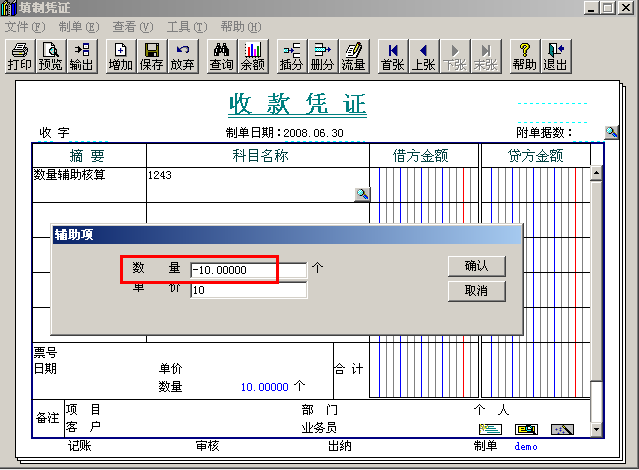This screenshot has height=470, width=639.
Task: Click the magnifier lookup beside 附单据数
Action: [x=611, y=132]
